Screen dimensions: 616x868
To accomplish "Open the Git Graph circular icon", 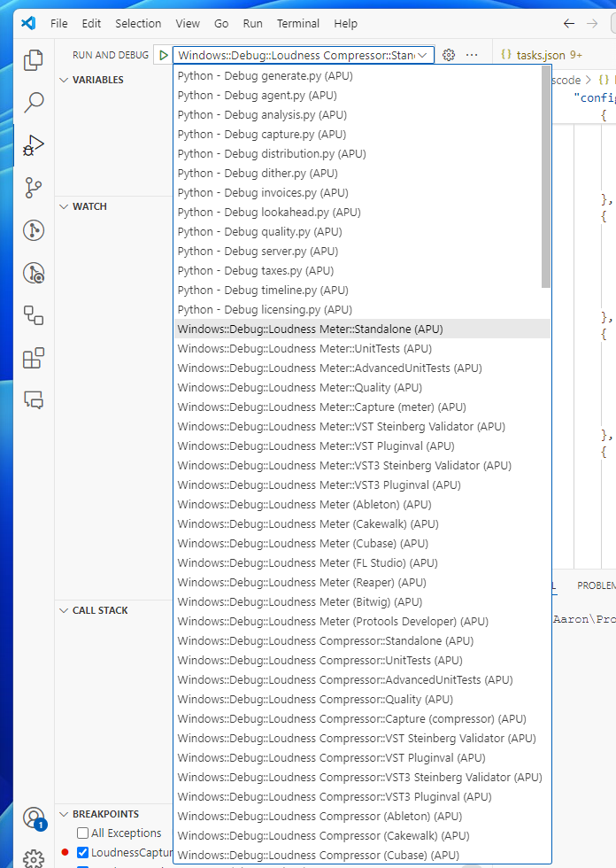I will [34, 230].
